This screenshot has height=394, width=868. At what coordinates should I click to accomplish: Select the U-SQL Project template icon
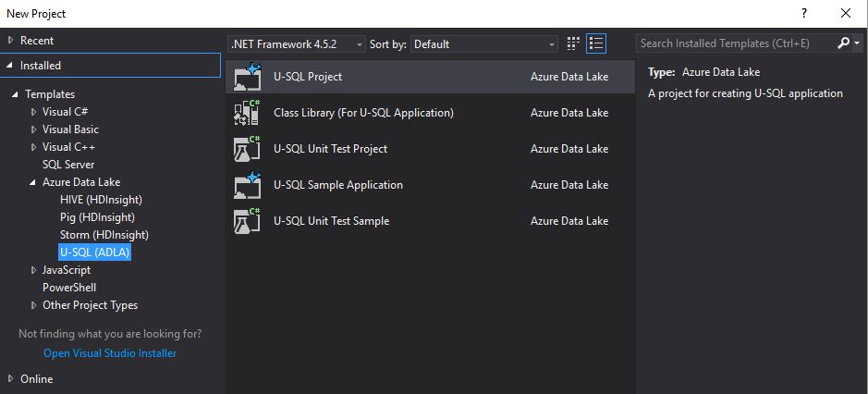tap(247, 77)
